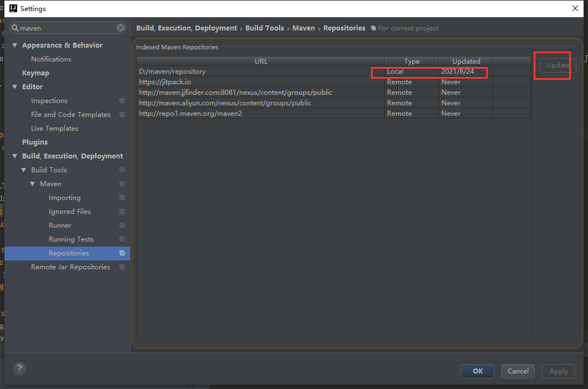Select the maven.jjfinder.com repository row

(x=334, y=93)
